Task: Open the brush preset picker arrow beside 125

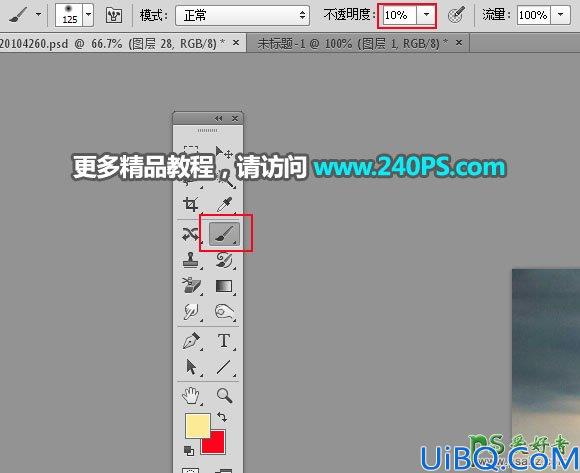Action: tap(88, 15)
